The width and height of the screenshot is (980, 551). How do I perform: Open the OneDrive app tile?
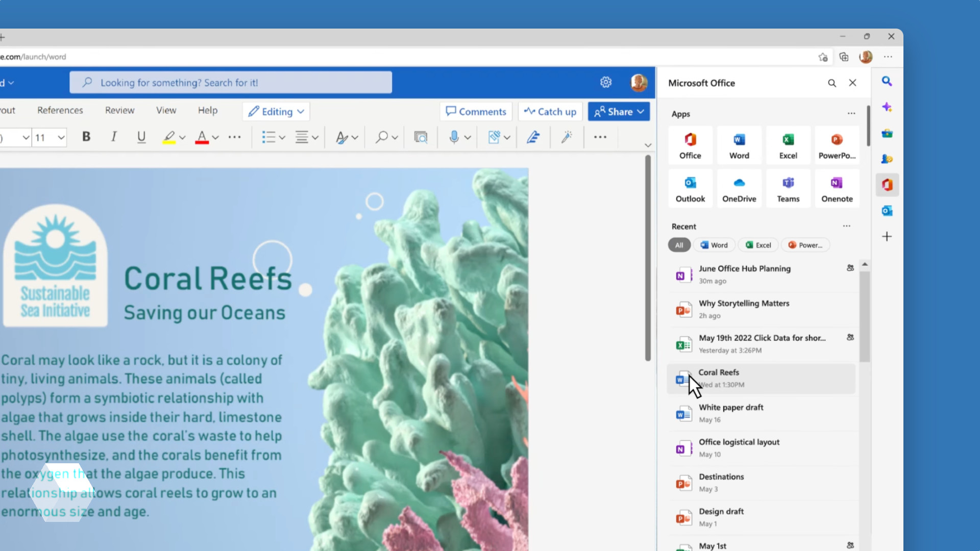coord(739,189)
